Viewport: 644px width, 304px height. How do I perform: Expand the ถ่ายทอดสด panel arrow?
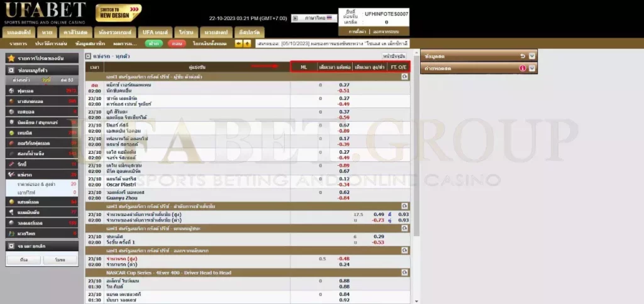pos(532,68)
